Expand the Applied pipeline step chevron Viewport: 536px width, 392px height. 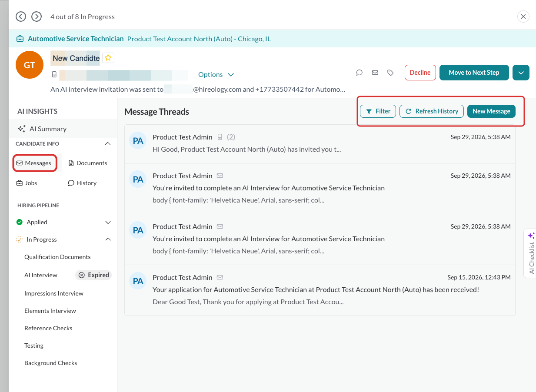pyautogui.click(x=108, y=222)
